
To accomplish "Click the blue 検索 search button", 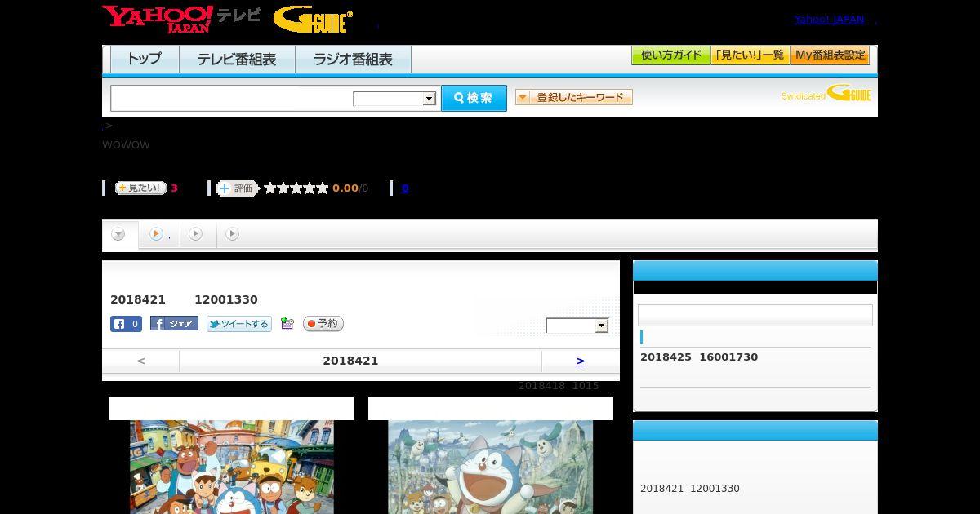I will (x=474, y=98).
